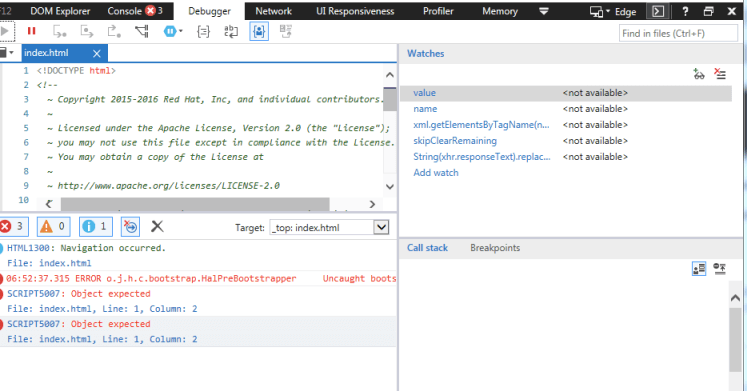
Task: Click the editor horizontal scrollbar thumb
Action: (195, 204)
